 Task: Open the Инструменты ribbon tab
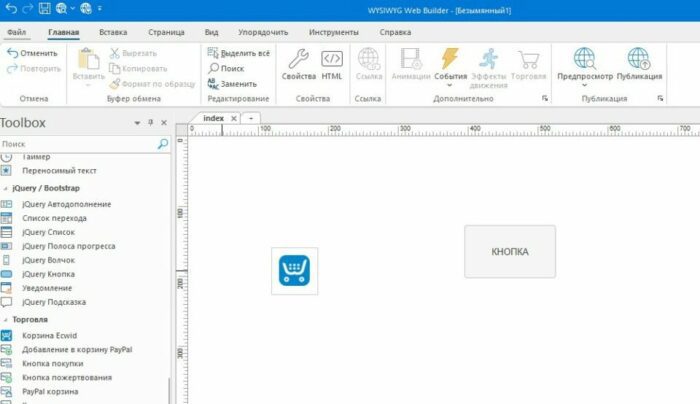point(333,32)
